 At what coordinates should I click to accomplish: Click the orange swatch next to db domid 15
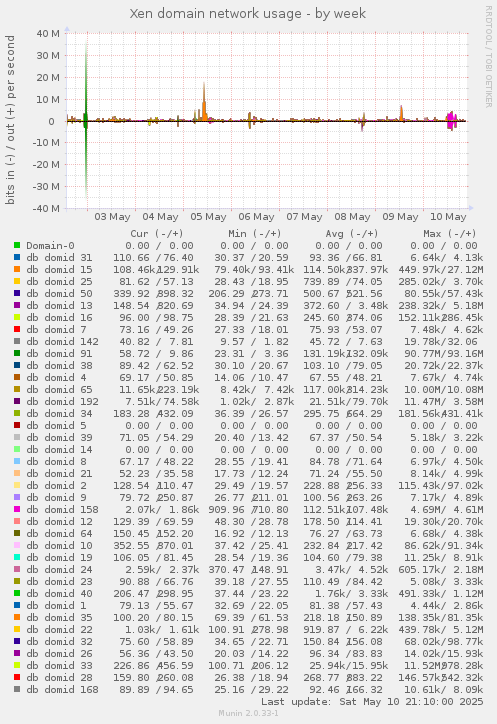pos(17,270)
